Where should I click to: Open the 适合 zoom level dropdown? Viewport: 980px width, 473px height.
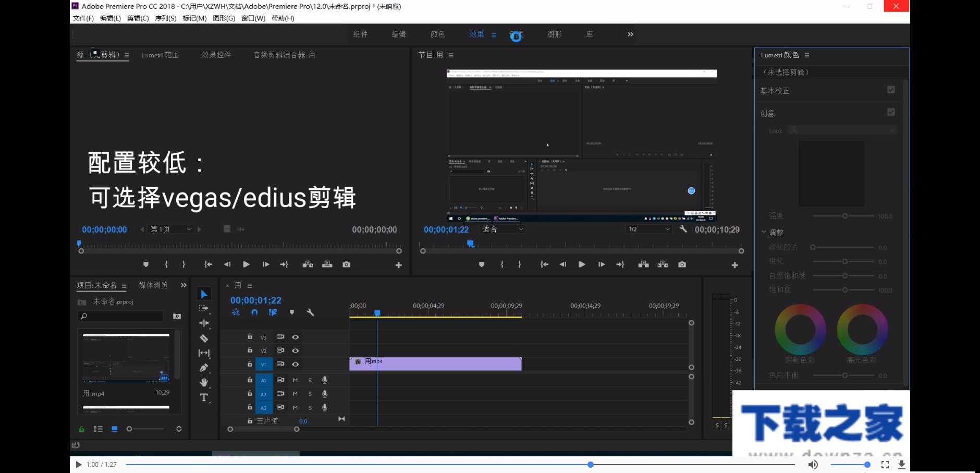click(x=501, y=229)
